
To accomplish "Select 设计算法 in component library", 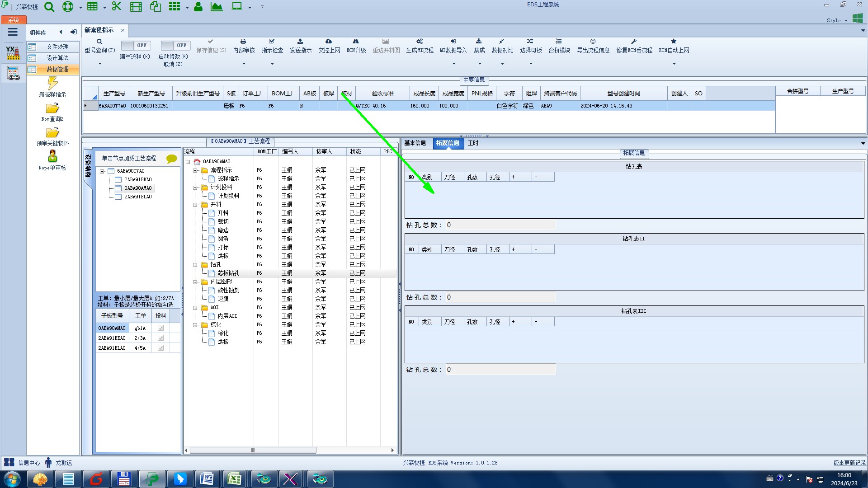I will (53, 58).
